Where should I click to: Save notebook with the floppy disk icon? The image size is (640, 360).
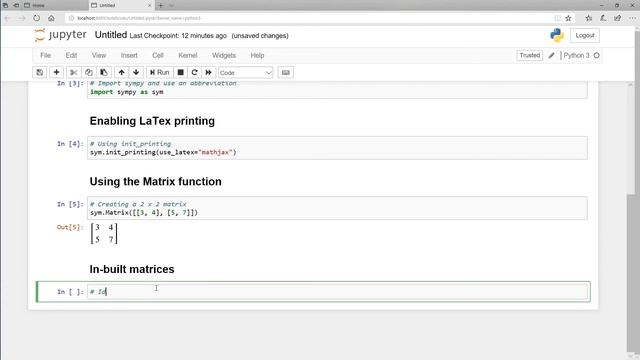coord(40,72)
